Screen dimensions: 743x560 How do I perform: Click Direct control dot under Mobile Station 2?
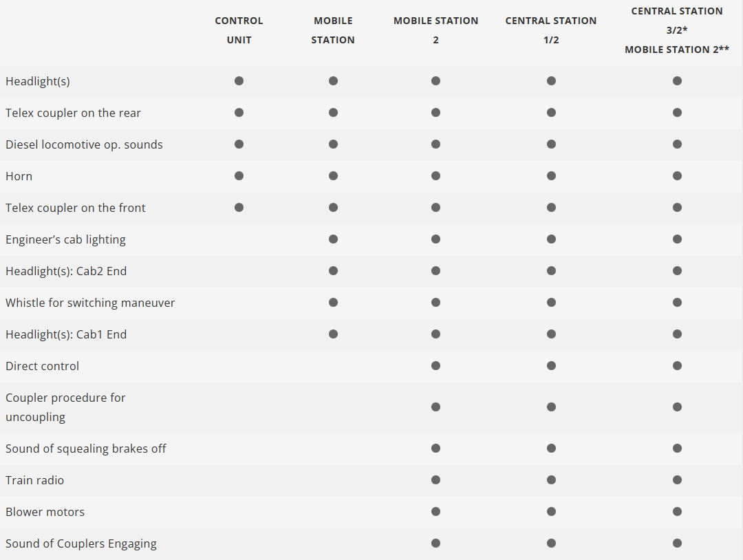coord(435,366)
